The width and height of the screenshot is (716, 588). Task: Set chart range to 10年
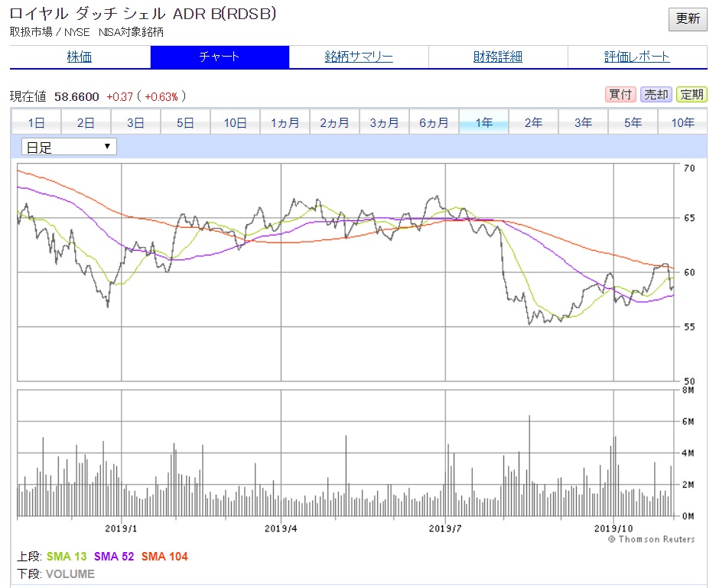[x=682, y=122]
